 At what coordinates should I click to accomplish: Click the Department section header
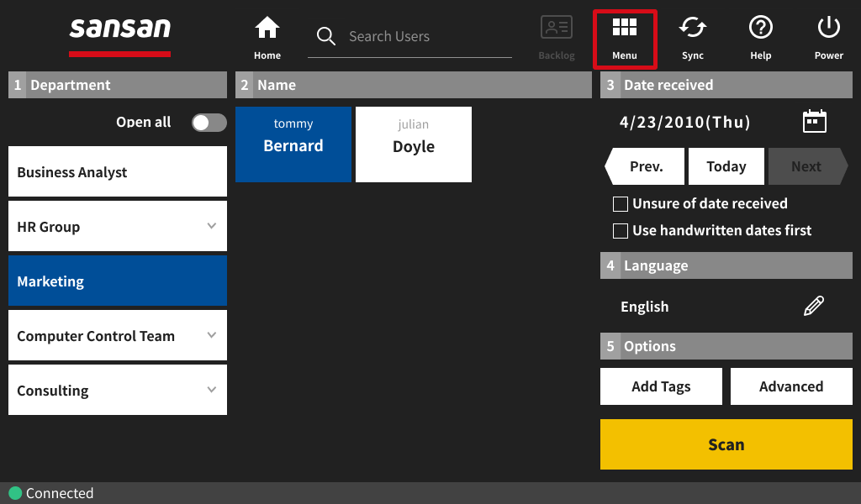tap(118, 85)
